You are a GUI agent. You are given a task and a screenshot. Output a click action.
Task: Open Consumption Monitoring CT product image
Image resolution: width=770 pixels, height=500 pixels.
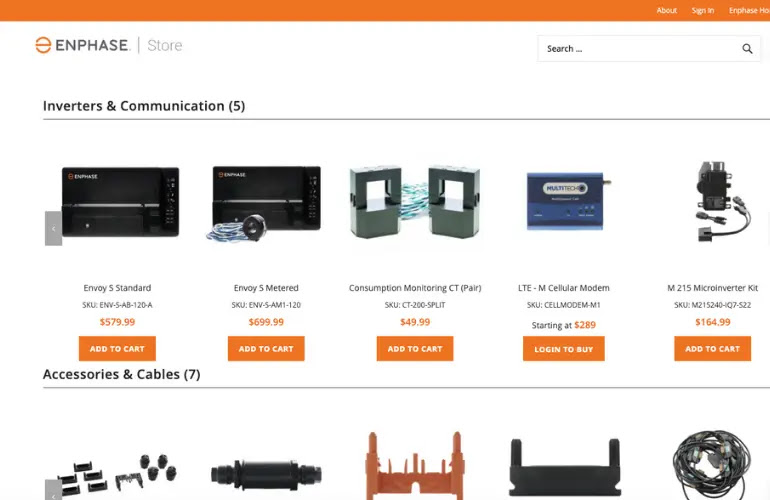[x=415, y=201]
